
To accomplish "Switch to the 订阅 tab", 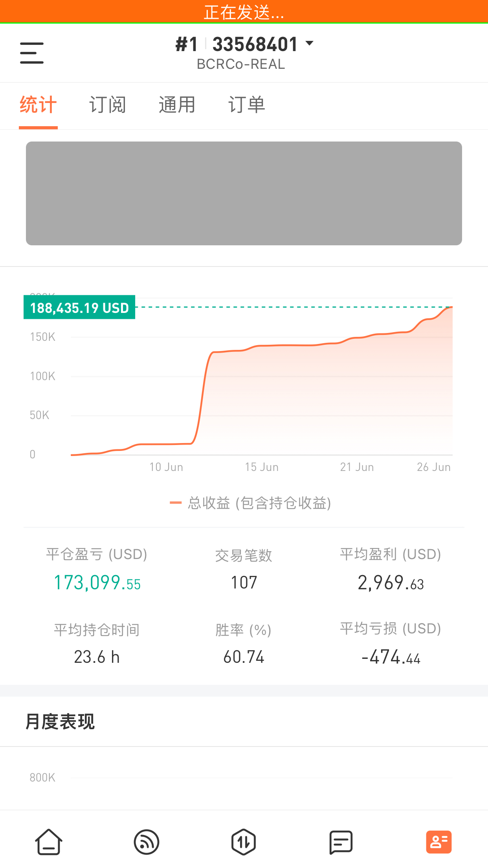I will point(108,105).
